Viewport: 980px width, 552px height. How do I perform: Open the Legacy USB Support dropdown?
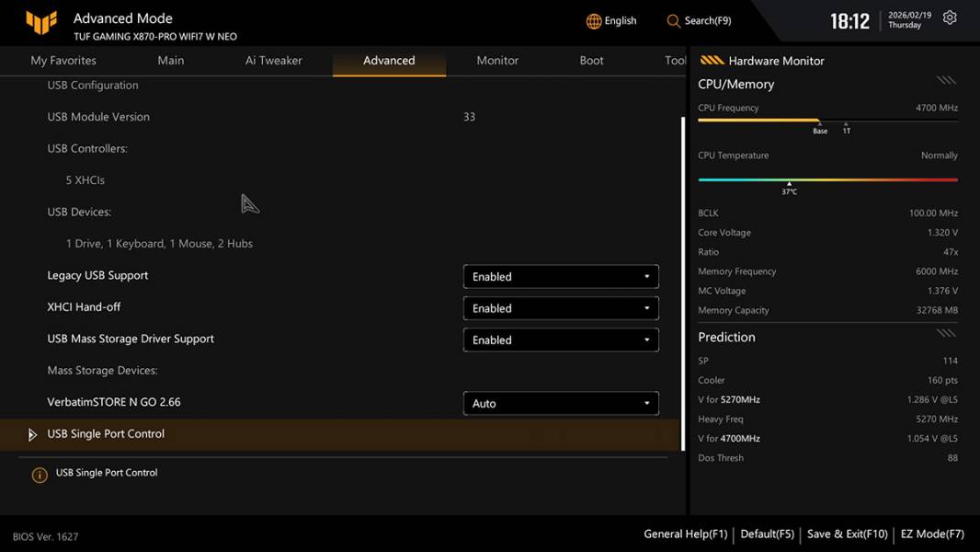(560, 277)
